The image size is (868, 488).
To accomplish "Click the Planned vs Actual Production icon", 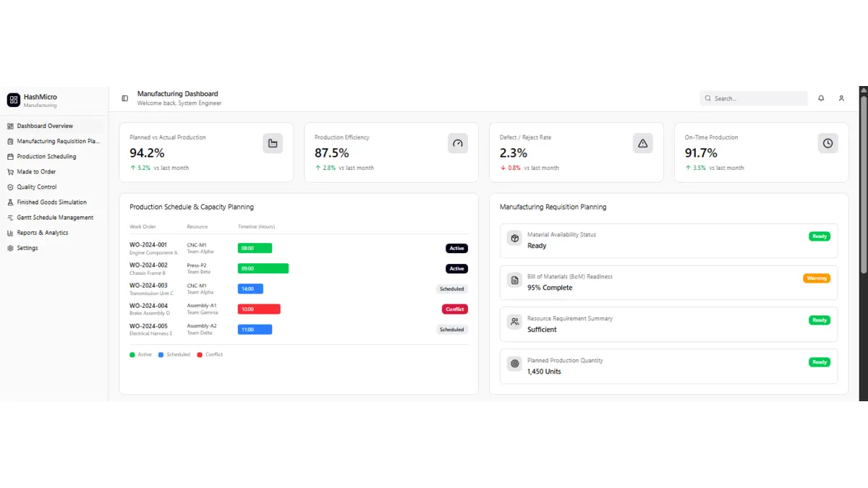I will [273, 143].
